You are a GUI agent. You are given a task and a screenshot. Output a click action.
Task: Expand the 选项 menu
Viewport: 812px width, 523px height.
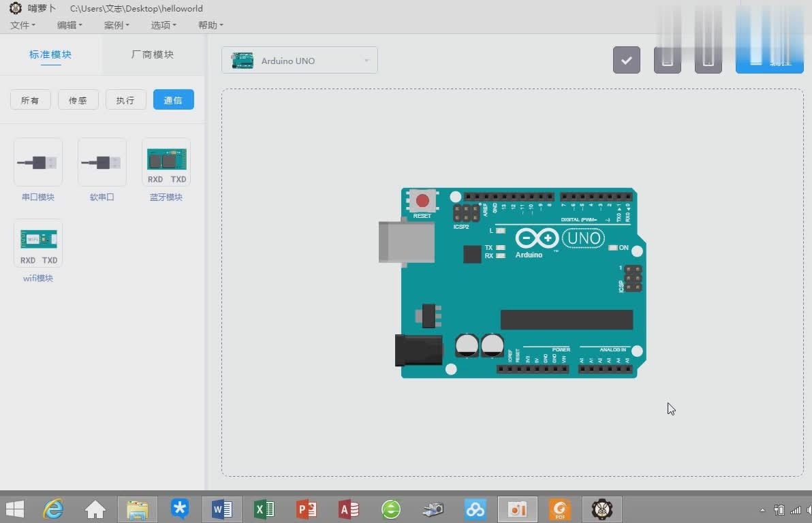[163, 25]
